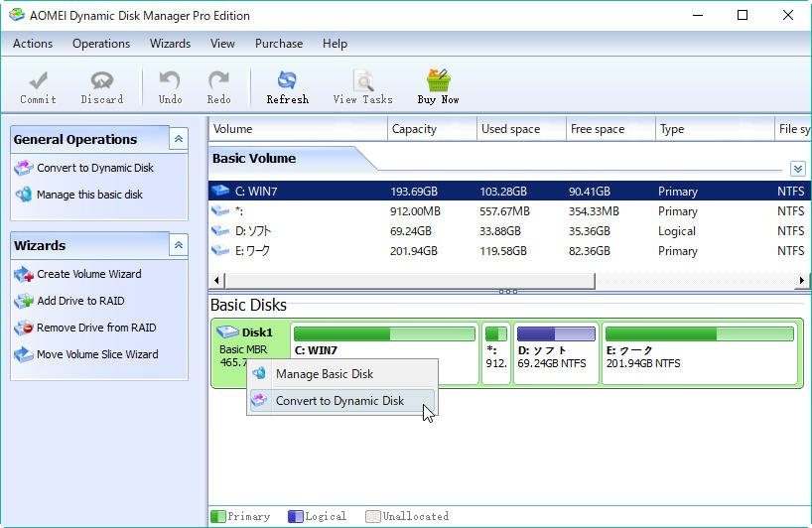
Task: Collapse the General Operations panel
Action: (x=178, y=139)
